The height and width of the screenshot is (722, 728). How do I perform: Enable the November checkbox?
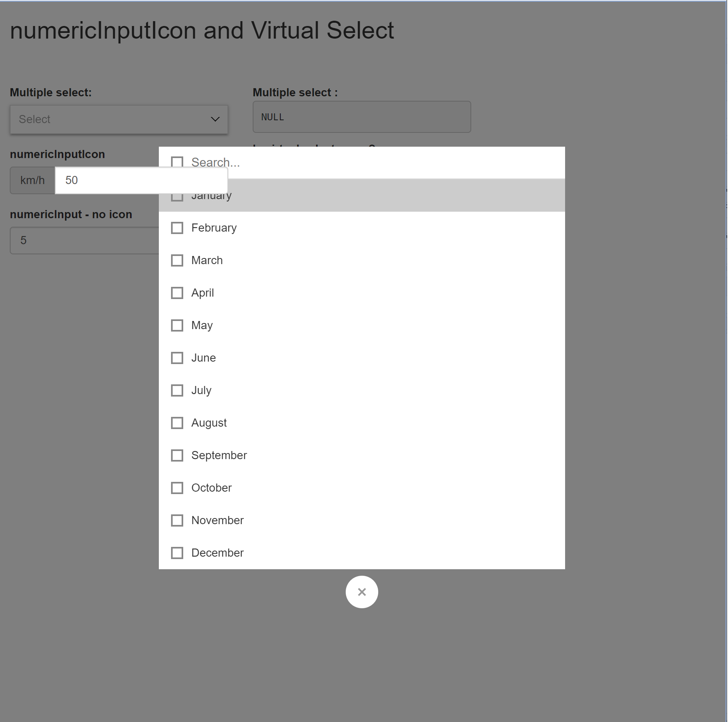click(x=177, y=520)
